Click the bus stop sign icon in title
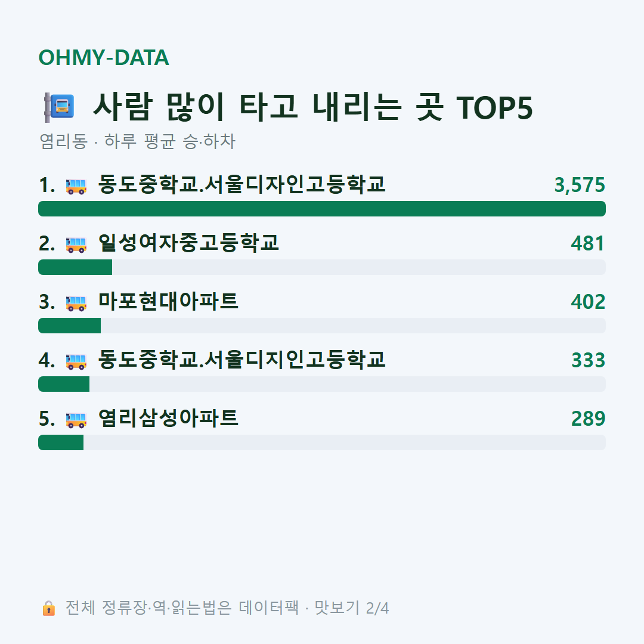Viewport: 644px width, 644px height. 60,107
